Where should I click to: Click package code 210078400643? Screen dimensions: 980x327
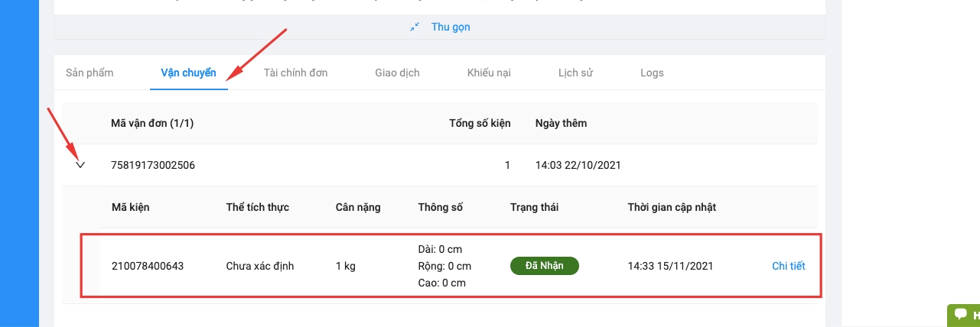148,266
